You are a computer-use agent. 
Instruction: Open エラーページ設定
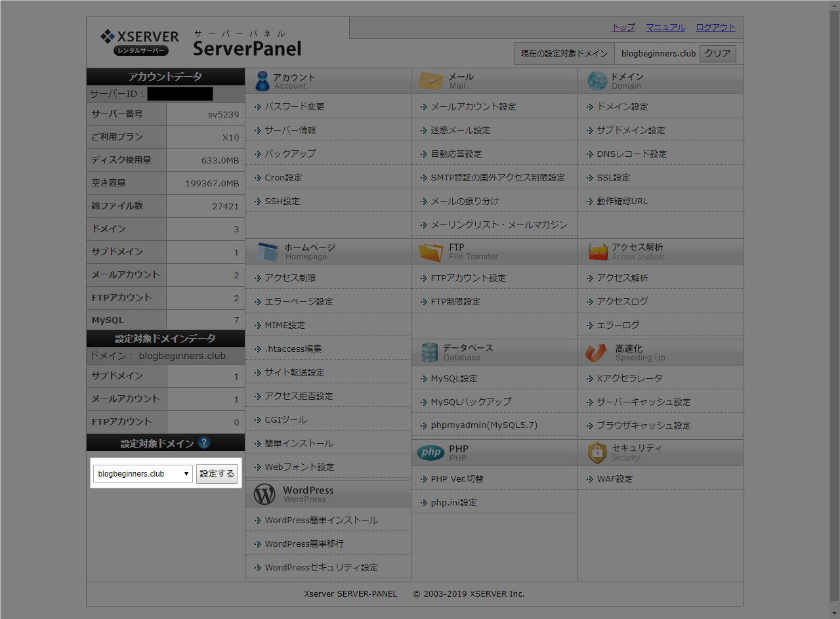tap(299, 301)
